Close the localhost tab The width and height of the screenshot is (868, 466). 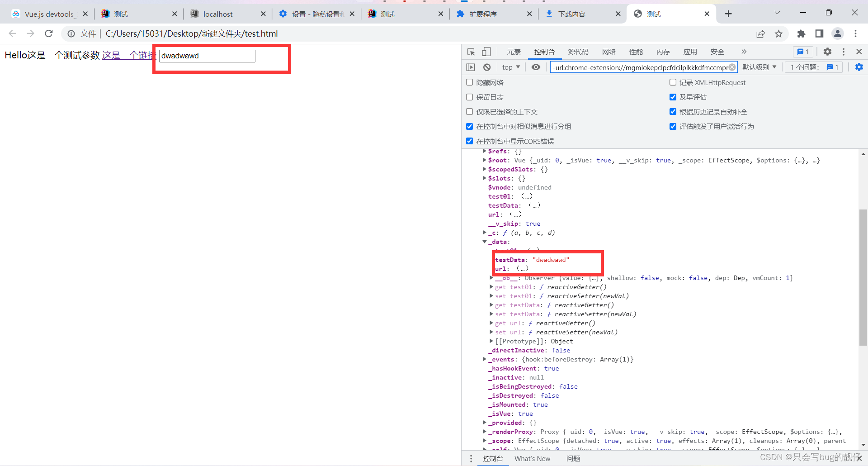pos(263,14)
